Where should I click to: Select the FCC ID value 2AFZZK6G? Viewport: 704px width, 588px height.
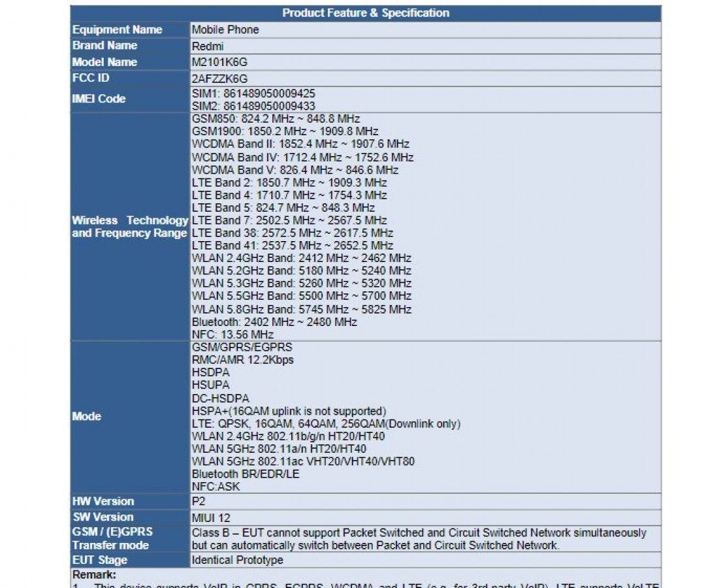[x=220, y=78]
